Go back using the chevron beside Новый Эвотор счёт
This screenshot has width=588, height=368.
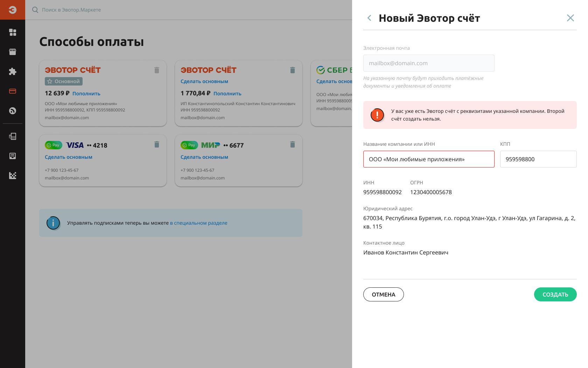click(369, 18)
